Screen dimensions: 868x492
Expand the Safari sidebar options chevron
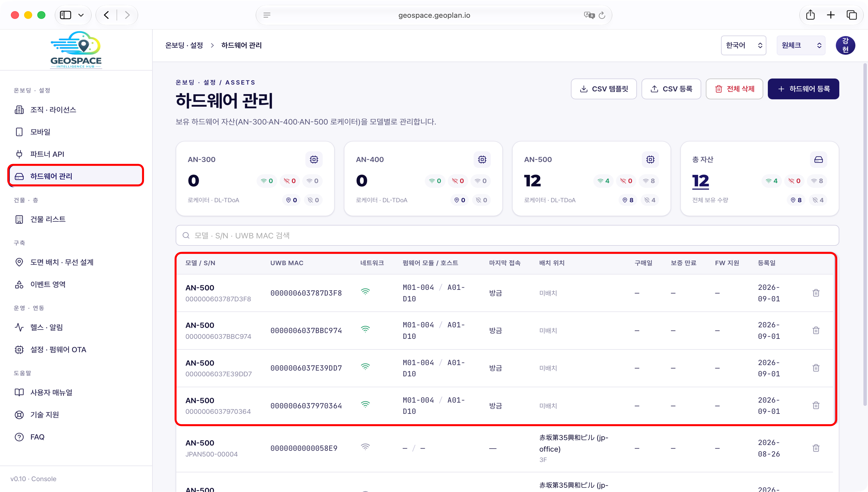(81, 15)
